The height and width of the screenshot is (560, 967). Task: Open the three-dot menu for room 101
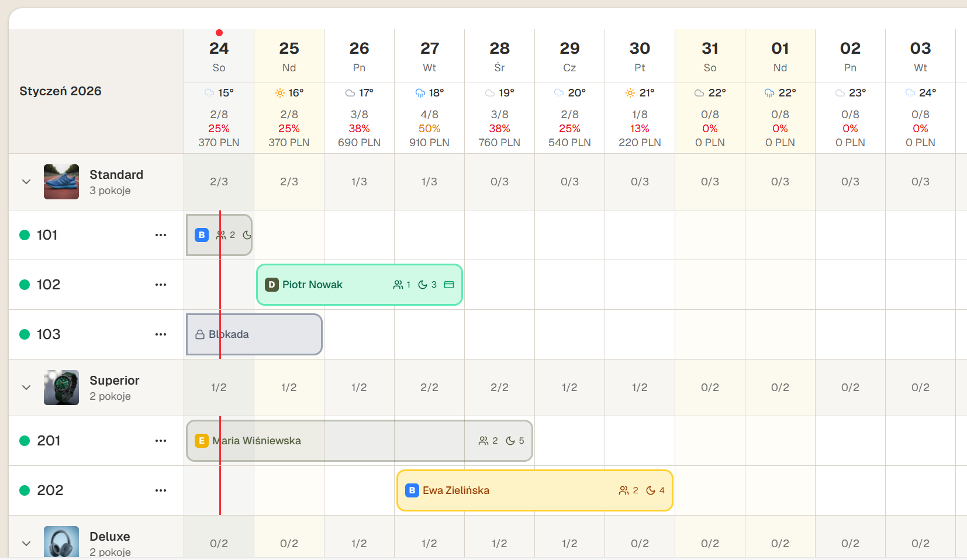point(161,235)
